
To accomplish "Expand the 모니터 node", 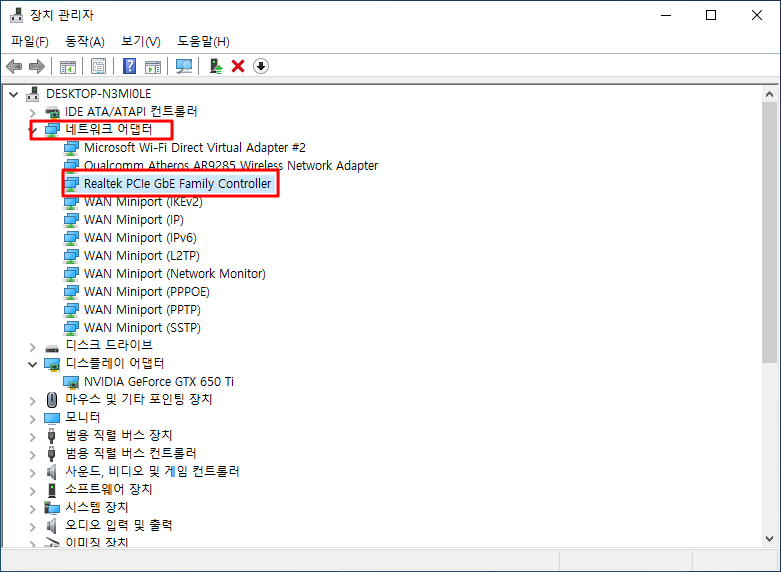I will point(33,419).
